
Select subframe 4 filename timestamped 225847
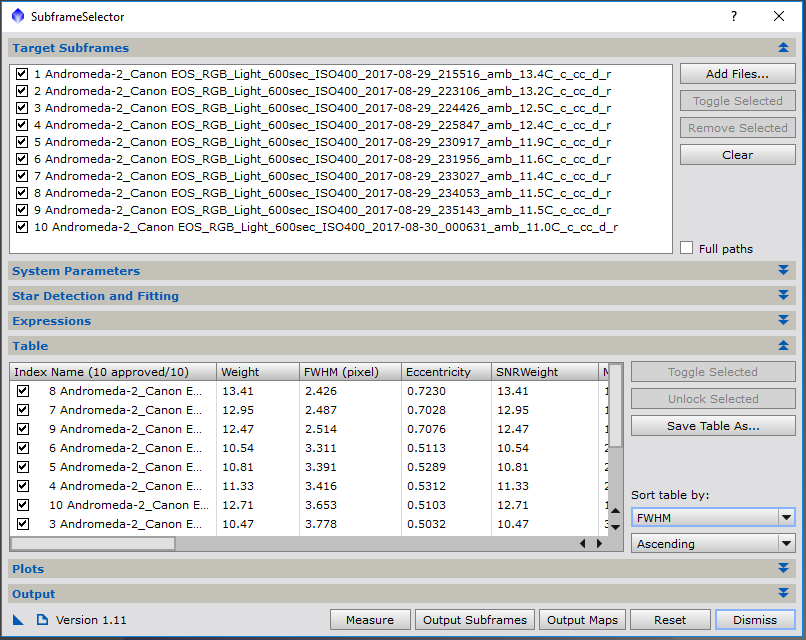coord(322,125)
